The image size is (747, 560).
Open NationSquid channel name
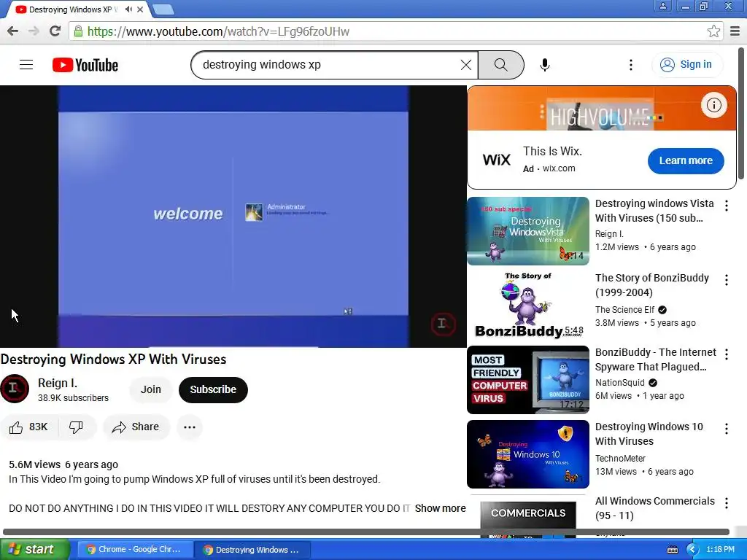click(620, 383)
